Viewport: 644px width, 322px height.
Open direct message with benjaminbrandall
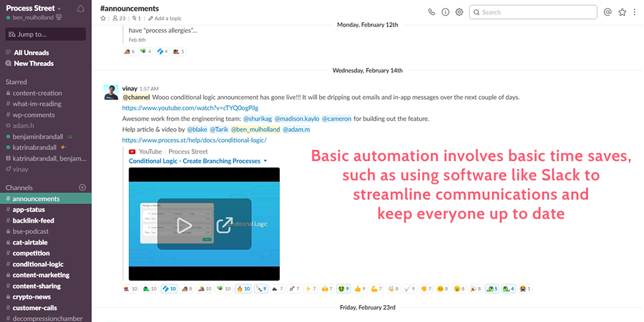[39, 136]
